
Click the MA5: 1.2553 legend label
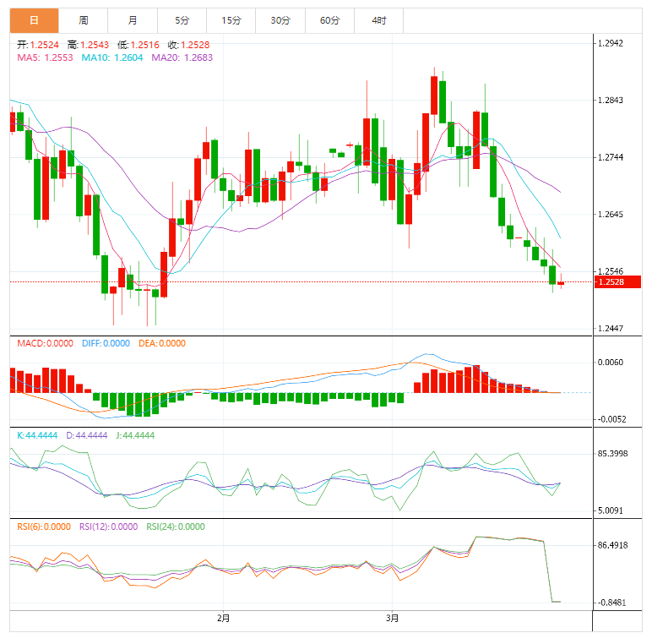click(45, 57)
